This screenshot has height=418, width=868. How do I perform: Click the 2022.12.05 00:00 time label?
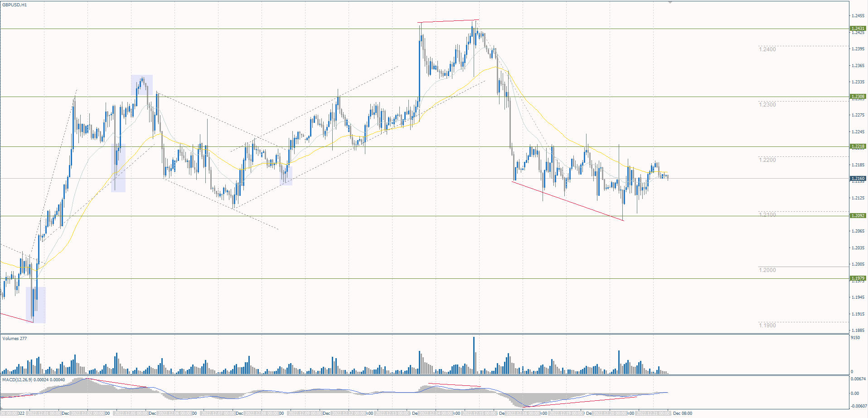tap(131, 413)
